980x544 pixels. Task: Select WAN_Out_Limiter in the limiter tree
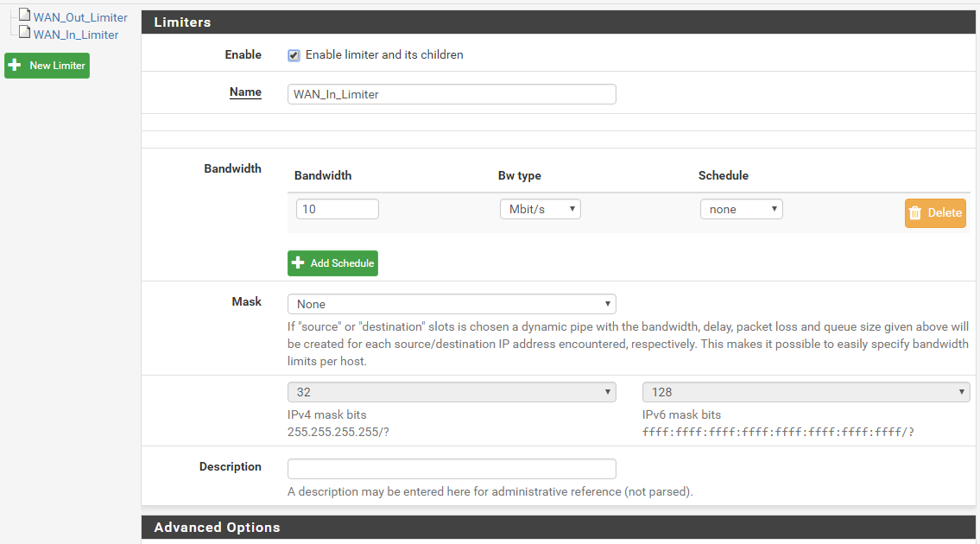coord(80,17)
